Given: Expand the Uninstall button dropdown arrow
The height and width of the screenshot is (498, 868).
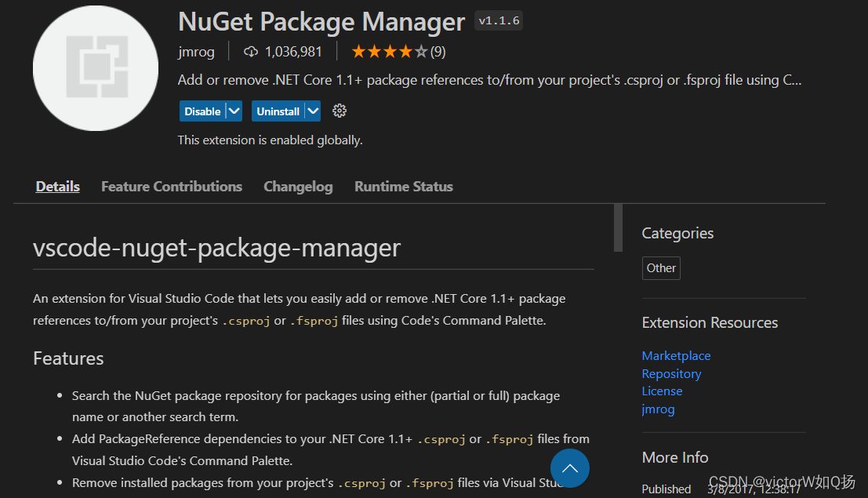Looking at the screenshot, I should 313,111.
